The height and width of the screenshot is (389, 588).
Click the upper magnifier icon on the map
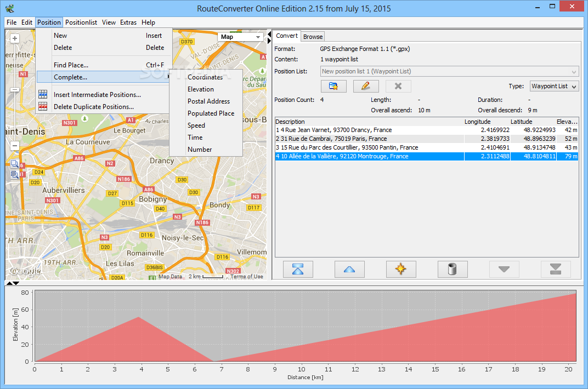pyautogui.click(x=15, y=164)
